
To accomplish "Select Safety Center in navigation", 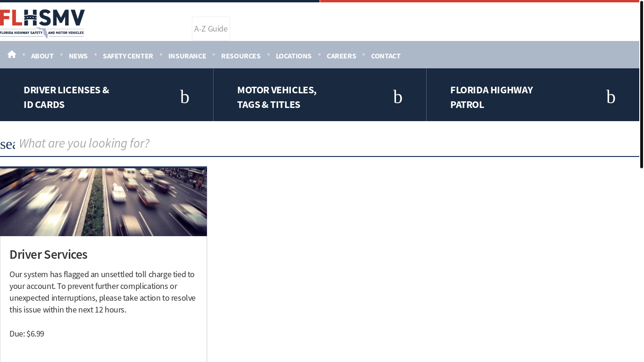I will click(128, 56).
